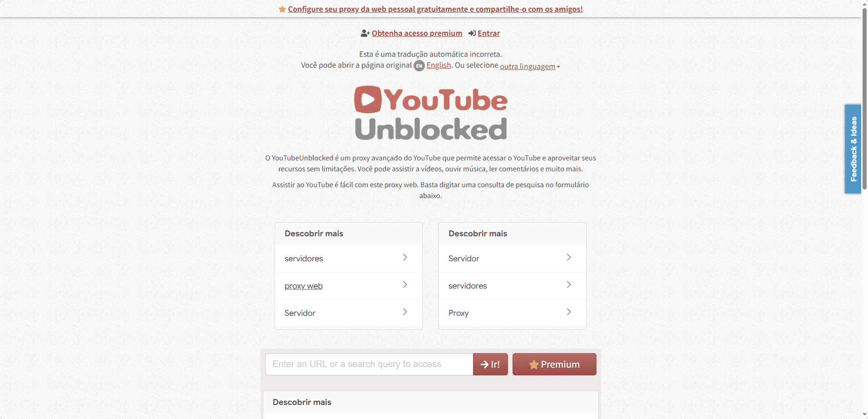Click the Premium button

click(554, 364)
